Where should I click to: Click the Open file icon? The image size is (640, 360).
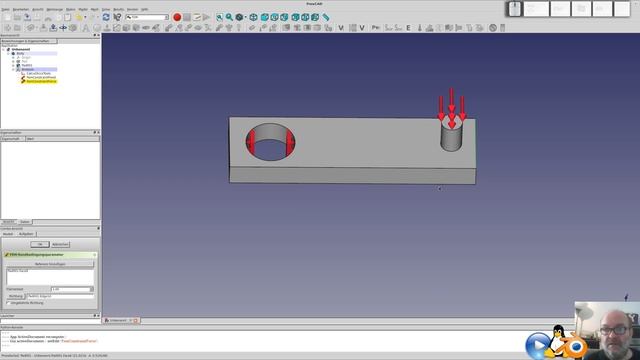(x=17, y=18)
